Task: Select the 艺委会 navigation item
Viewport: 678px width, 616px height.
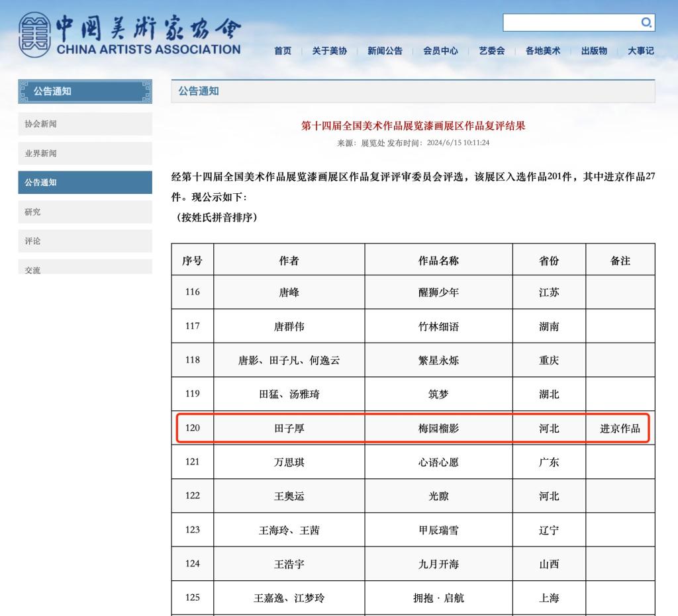Action: click(491, 51)
